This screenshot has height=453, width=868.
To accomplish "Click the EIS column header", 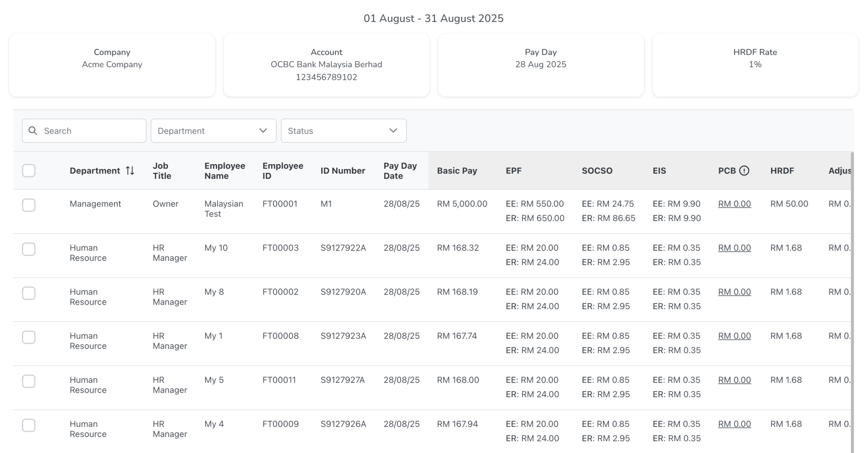I will coord(659,171).
